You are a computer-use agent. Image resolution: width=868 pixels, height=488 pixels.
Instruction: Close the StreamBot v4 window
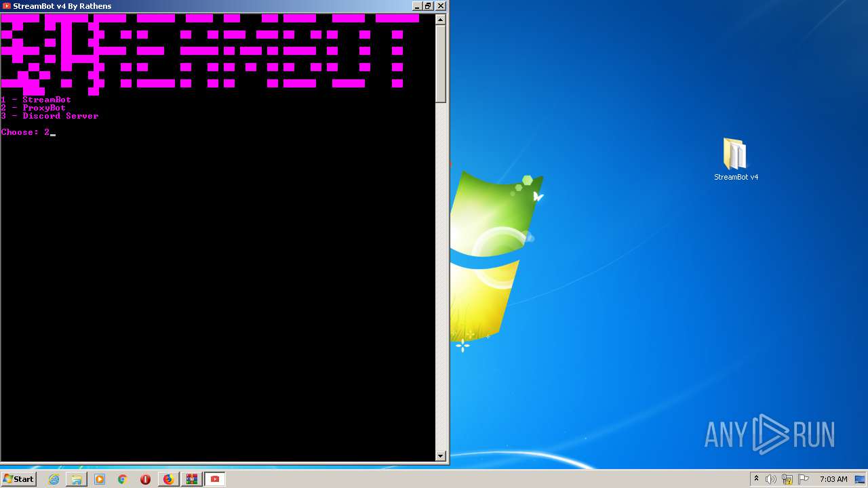click(440, 5)
